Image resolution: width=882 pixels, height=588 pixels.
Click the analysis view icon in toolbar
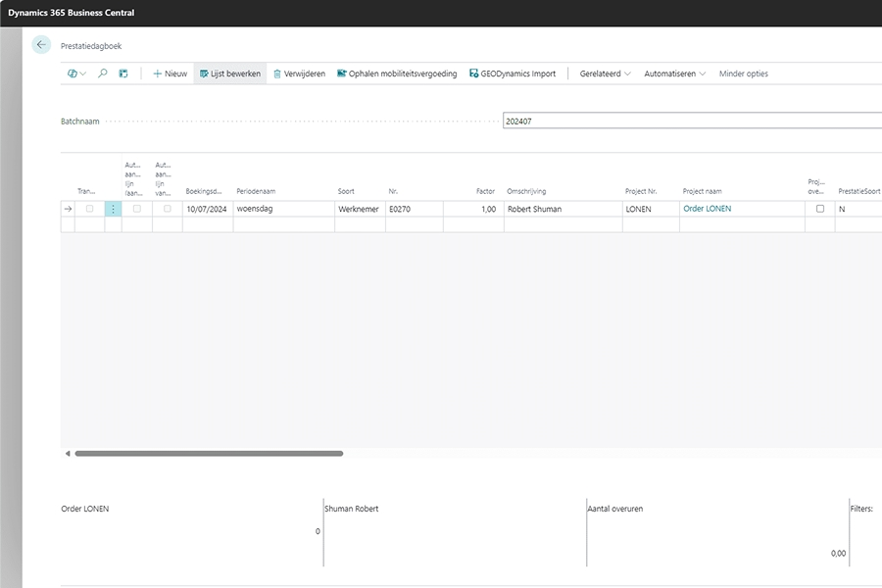(x=123, y=73)
